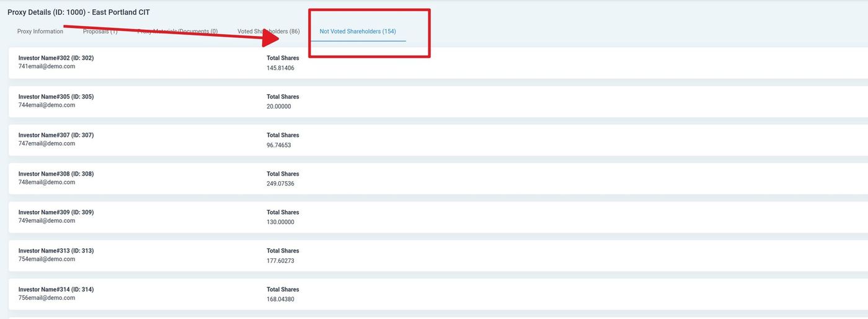This screenshot has width=868, height=319.
Task: Switch to the Proxy Information tab
Action: click(40, 32)
